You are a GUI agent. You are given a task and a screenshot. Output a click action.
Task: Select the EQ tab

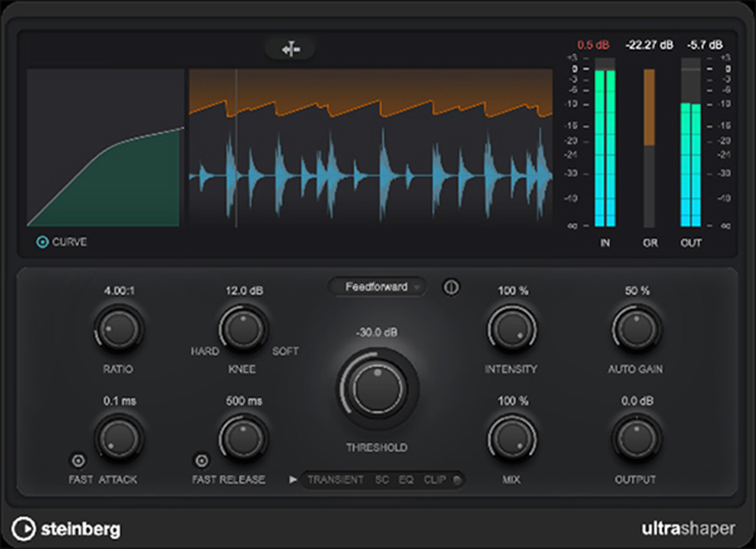click(405, 480)
